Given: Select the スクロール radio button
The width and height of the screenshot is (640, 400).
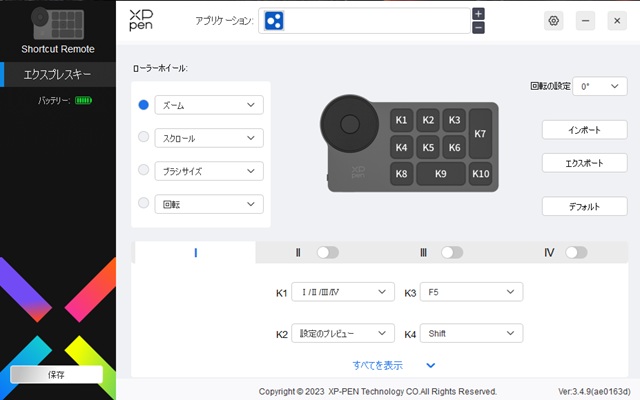Looking at the screenshot, I should tap(144, 137).
